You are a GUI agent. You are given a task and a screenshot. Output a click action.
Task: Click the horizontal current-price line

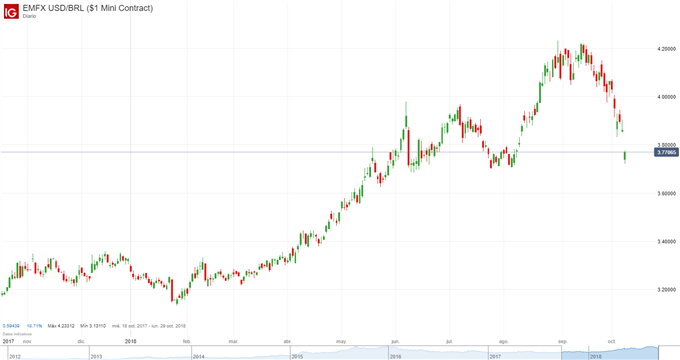pyautogui.click(x=326, y=152)
